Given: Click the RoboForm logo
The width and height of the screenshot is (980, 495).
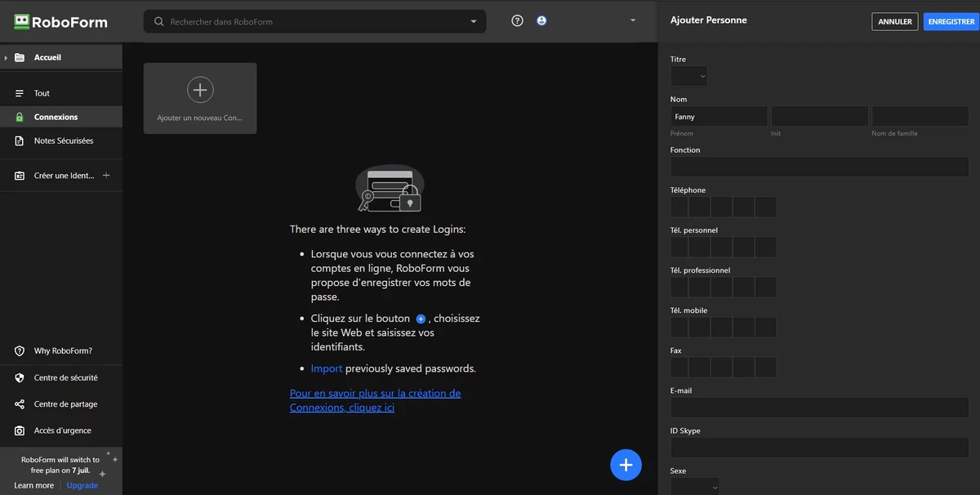Looking at the screenshot, I should (60, 22).
